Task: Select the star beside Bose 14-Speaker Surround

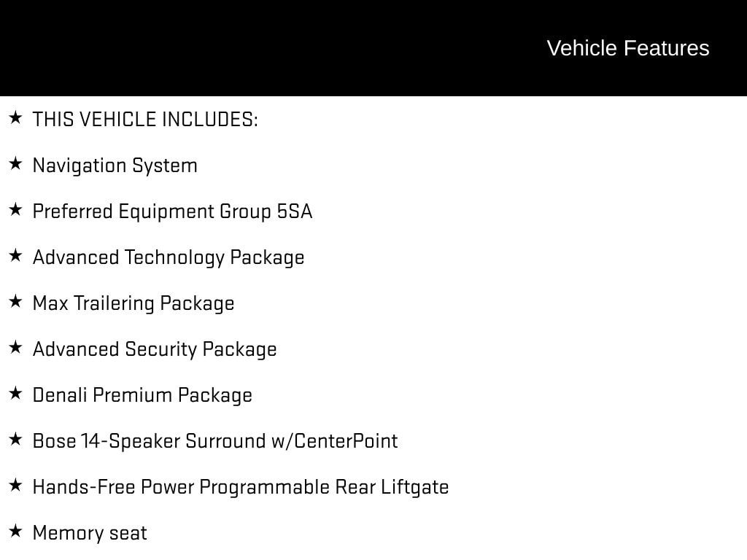Action: tap(15, 440)
